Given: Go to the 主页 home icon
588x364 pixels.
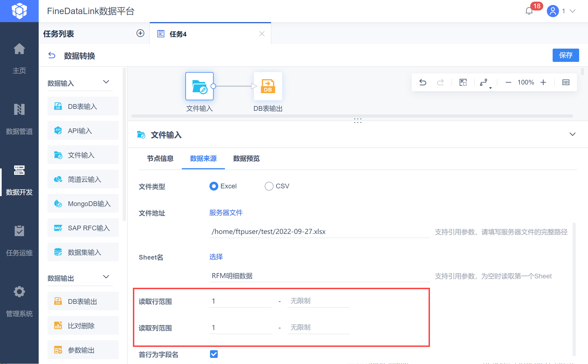Looking at the screenshot, I should [19, 49].
